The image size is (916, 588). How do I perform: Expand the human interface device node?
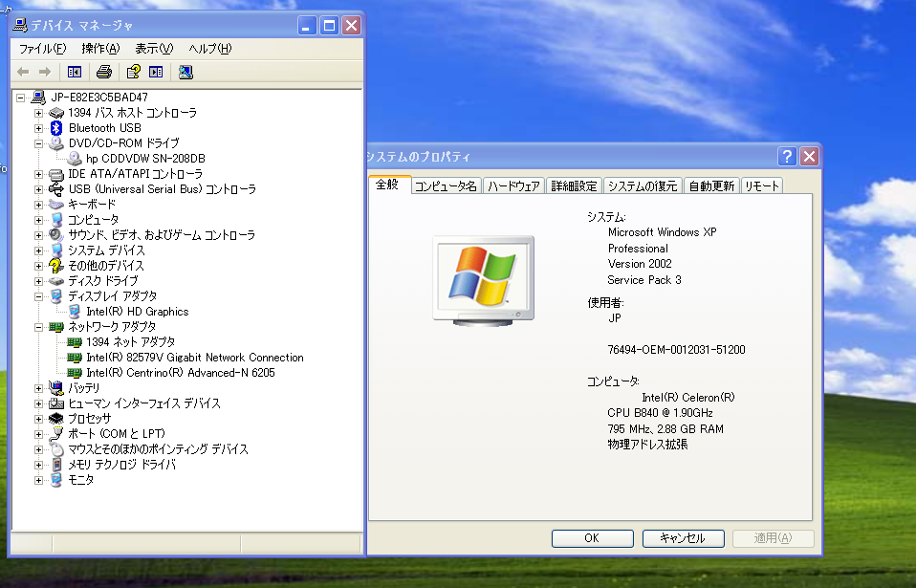point(38,403)
